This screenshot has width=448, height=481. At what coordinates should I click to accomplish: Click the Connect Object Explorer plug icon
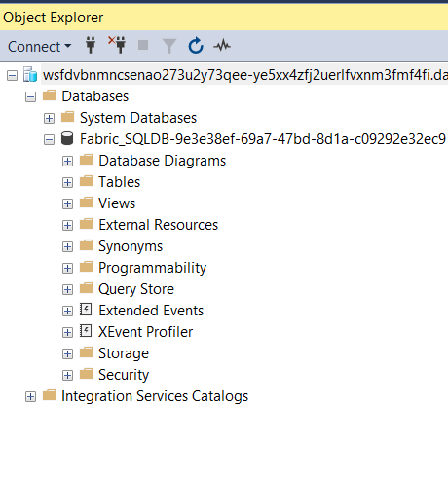pyautogui.click(x=91, y=45)
